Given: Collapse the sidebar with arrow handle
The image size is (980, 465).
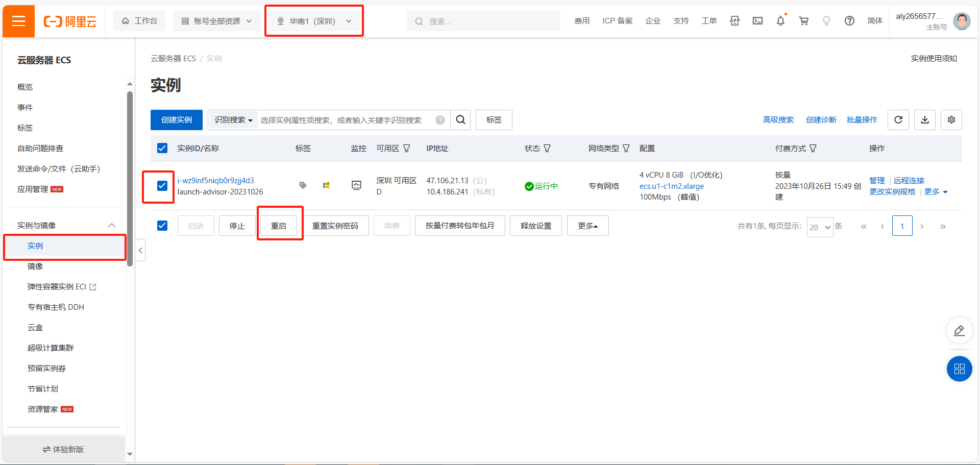Looking at the screenshot, I should tap(140, 250).
